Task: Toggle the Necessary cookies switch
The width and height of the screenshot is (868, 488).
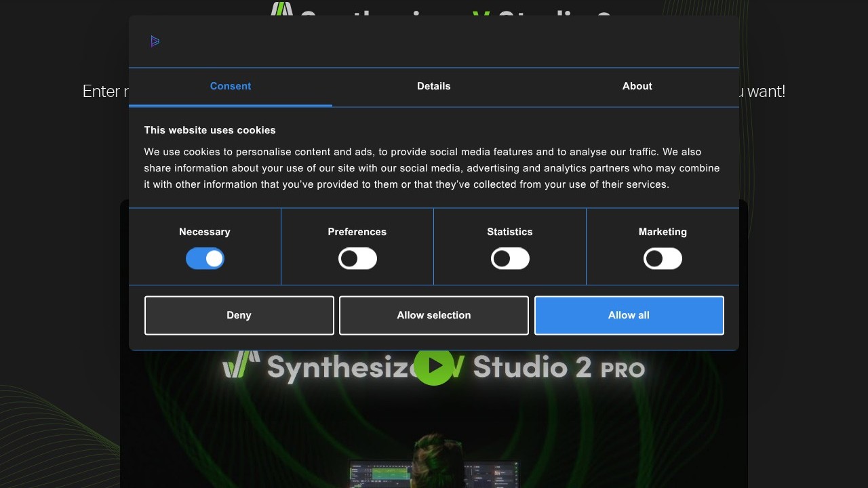Action: click(x=205, y=258)
